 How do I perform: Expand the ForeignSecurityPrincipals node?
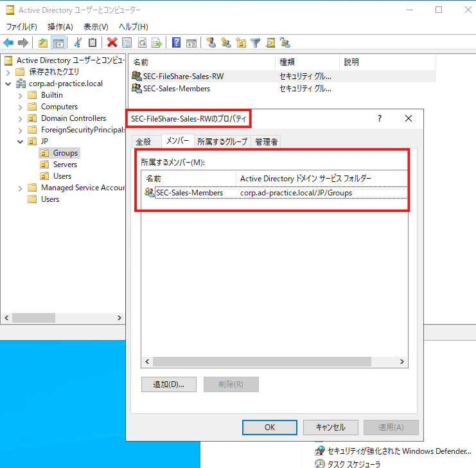(x=21, y=130)
